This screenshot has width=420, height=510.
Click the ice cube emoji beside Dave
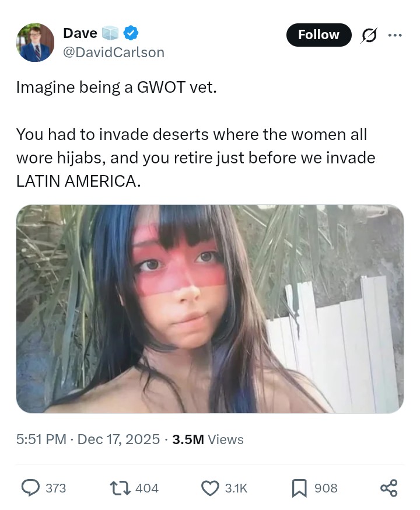pyautogui.click(x=110, y=33)
